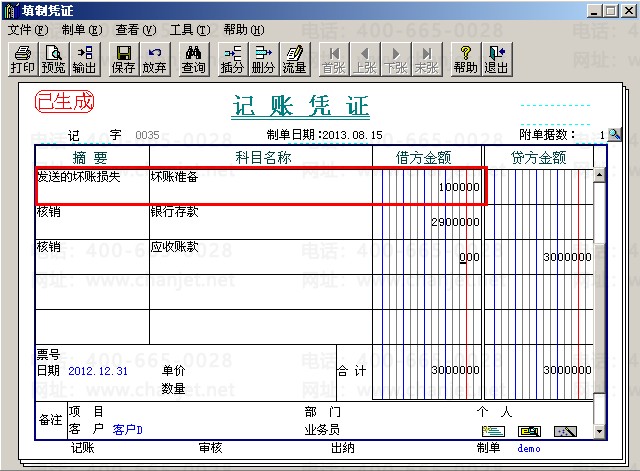This screenshot has height=471, width=640.
Task: Click middle yellow icon above 制单 demo
Action: (x=529, y=431)
